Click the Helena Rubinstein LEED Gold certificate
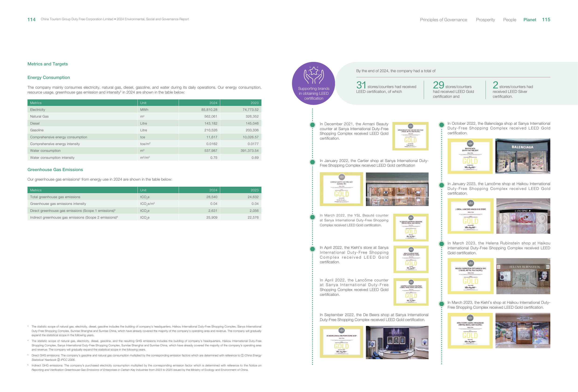Screen dimensions: 578x392 (470, 276)
